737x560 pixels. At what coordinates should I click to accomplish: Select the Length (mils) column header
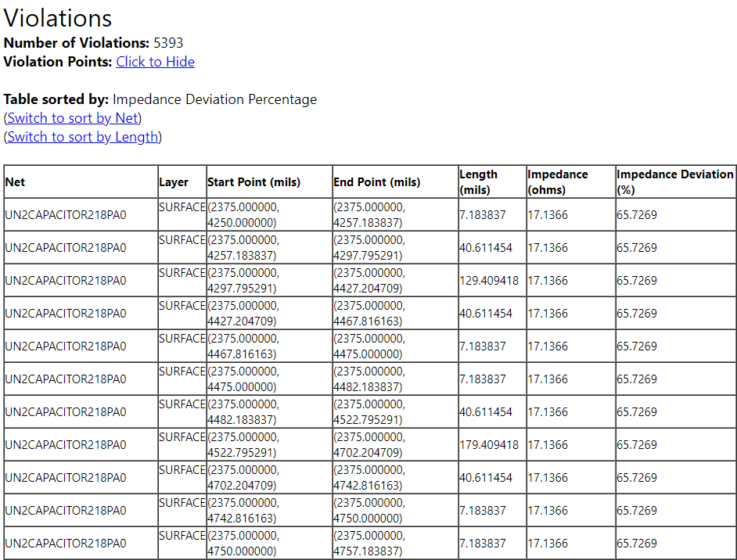coord(479,181)
